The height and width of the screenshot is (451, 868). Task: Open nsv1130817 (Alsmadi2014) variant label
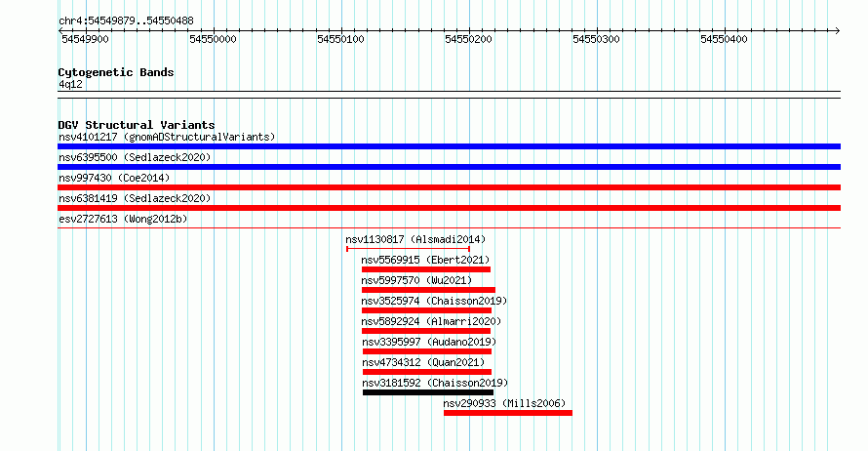(x=415, y=239)
